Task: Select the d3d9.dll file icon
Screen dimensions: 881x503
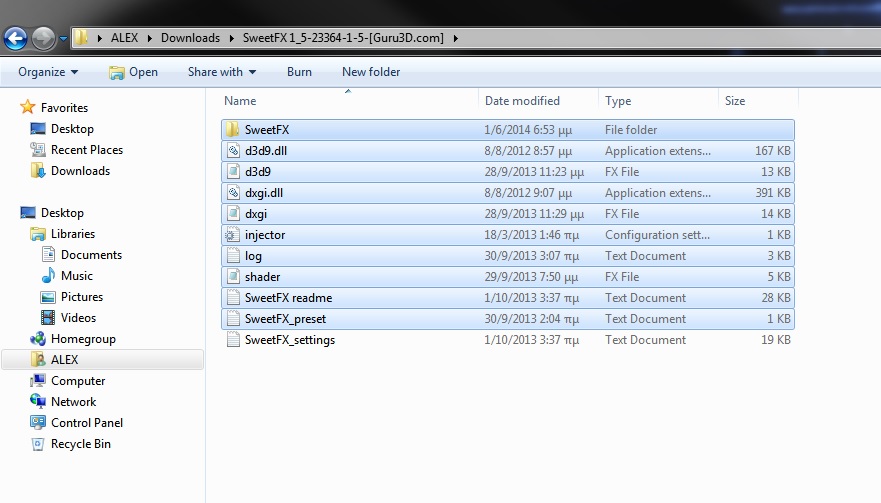Action: tap(233, 151)
